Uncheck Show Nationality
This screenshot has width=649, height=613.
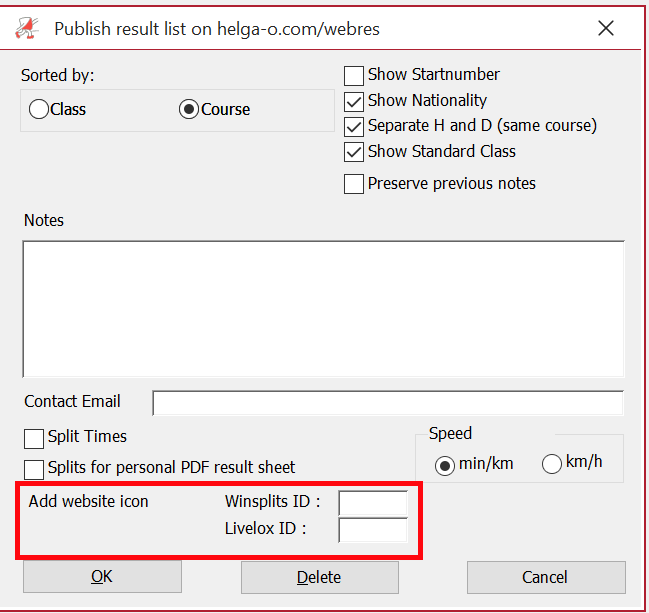tap(354, 102)
